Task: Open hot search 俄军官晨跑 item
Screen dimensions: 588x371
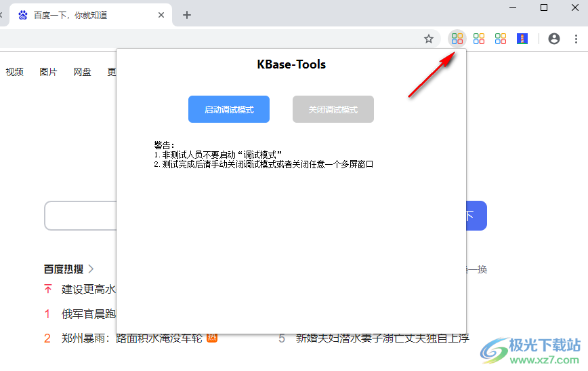Action: 89,313
